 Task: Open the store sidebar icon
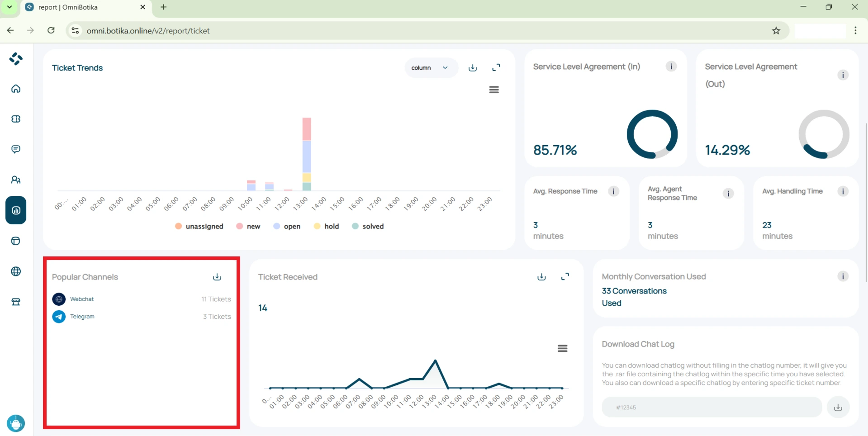(x=16, y=302)
